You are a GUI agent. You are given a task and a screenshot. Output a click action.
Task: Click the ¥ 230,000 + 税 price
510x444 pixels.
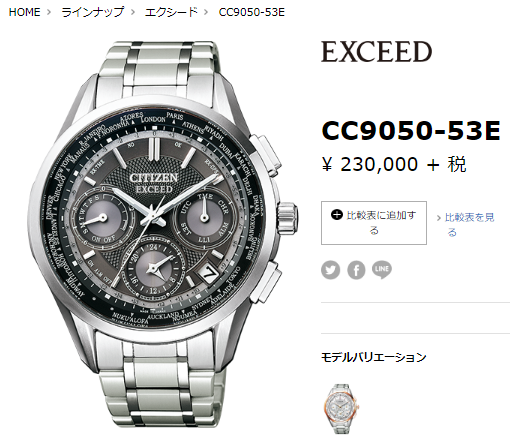[394, 164]
